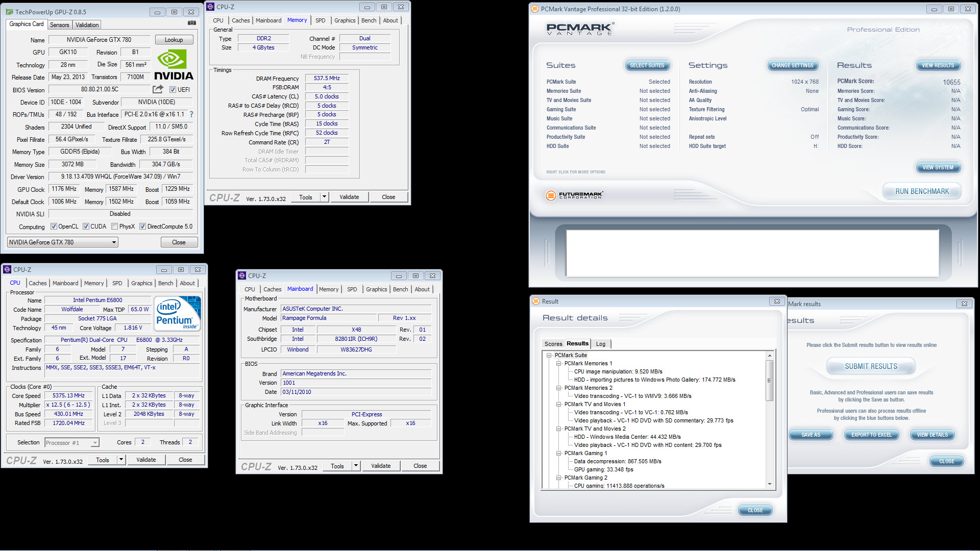The width and height of the screenshot is (980, 551).
Task: Click the NVIDIA logo in GPU-Z
Action: (174, 65)
